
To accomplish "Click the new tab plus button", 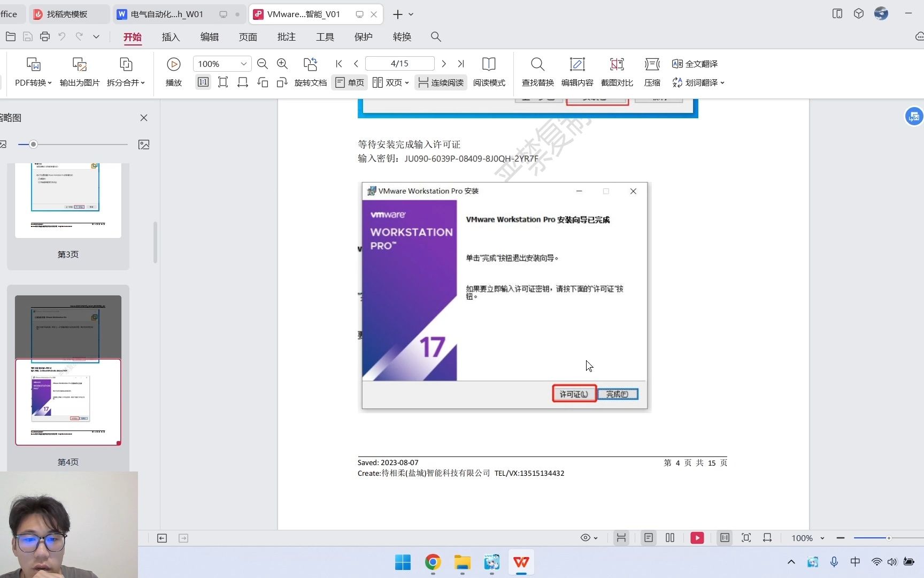I will click(398, 14).
